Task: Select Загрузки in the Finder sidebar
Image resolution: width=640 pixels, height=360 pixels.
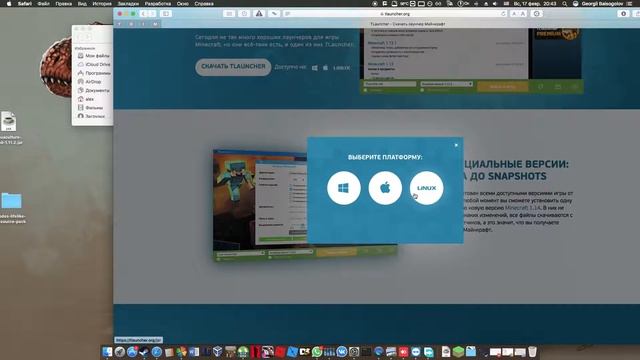Action: tap(91, 116)
